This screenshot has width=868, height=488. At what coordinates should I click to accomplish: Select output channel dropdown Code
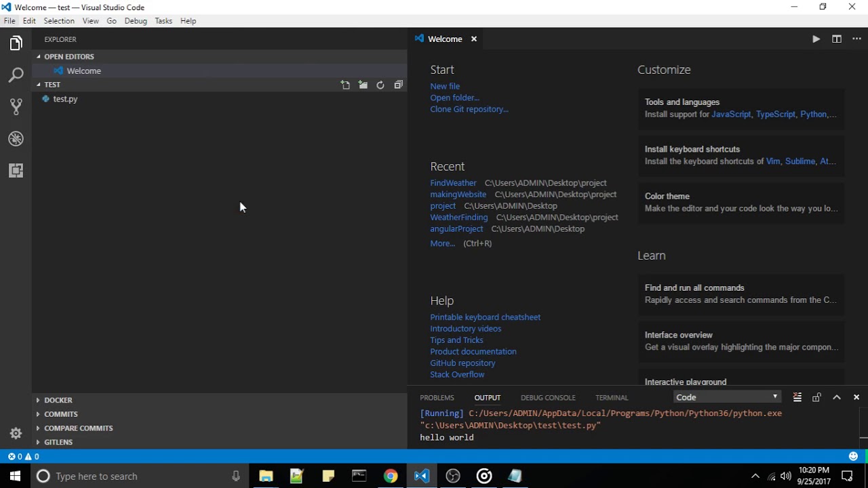pyautogui.click(x=728, y=397)
